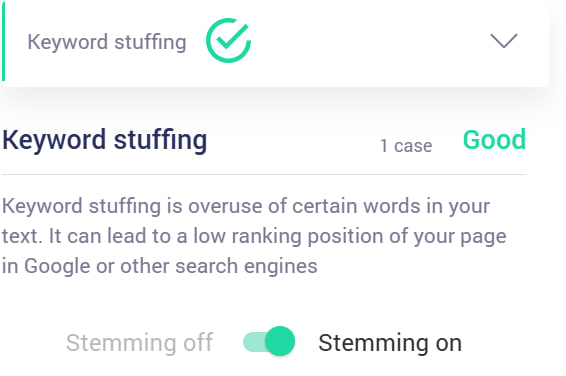566x376 pixels.
Task: Expand the Keyword stuffing card chevron
Action: click(x=504, y=40)
